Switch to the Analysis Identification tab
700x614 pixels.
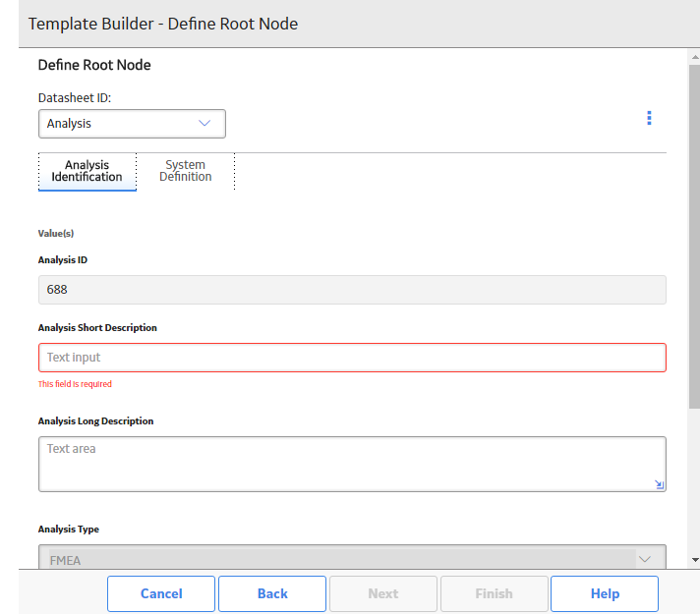[87, 171]
